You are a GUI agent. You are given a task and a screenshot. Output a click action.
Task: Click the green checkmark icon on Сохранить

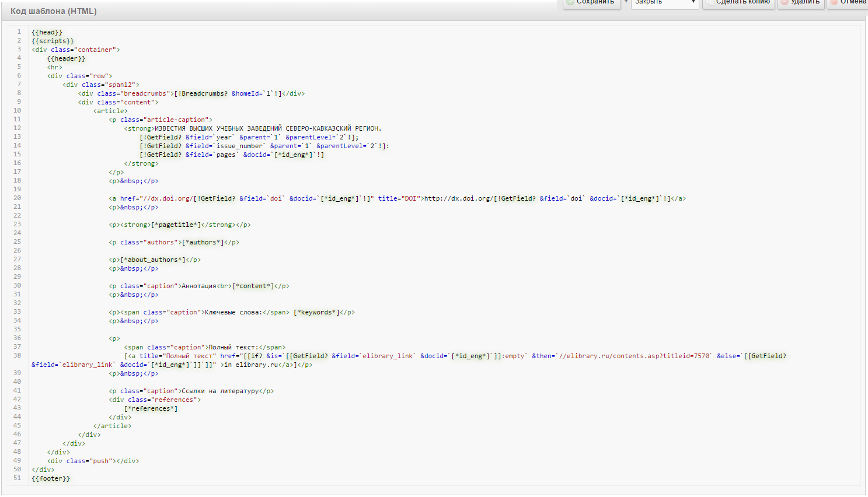(570, 2)
